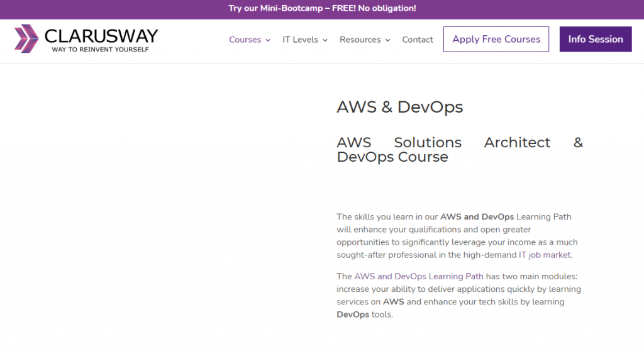Image resolution: width=644 pixels, height=351 pixels.
Task: Open the Resources menu item
Action: click(360, 40)
